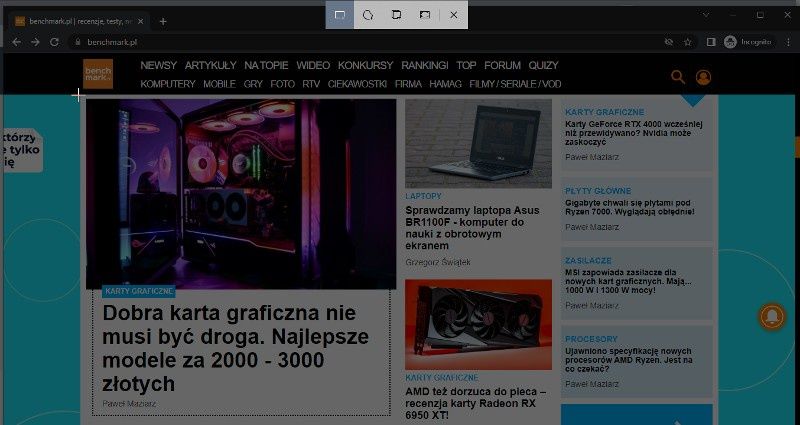This screenshot has height=425, width=800.
Task: Select rectangular snip mode
Action: 340,15
